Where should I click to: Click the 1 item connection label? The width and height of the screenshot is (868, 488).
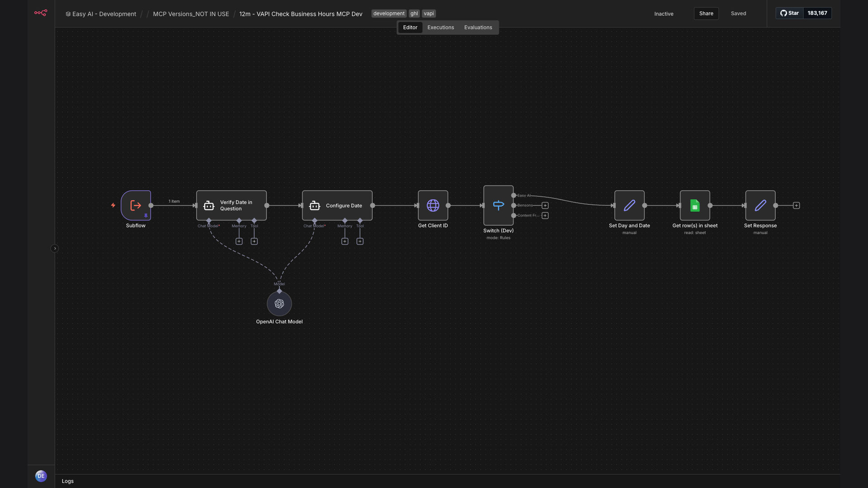pyautogui.click(x=174, y=202)
